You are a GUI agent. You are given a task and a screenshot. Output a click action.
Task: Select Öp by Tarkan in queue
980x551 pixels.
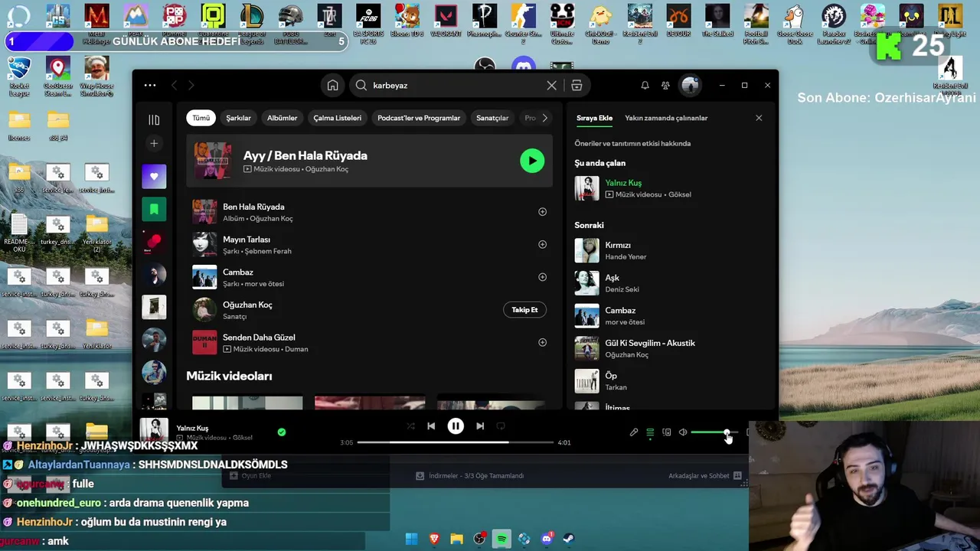tap(670, 380)
